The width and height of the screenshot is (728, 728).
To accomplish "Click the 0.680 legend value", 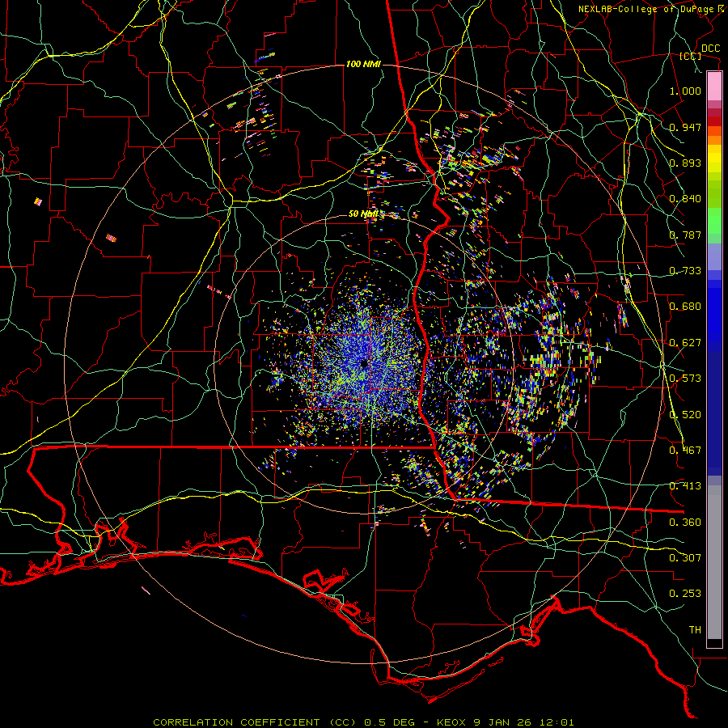I will pos(685,307).
